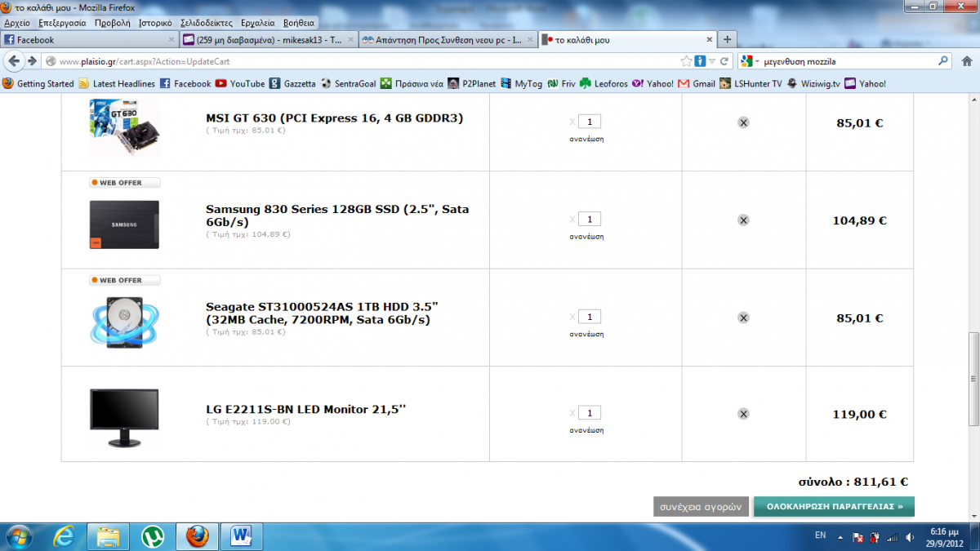Open the Σελιδοδείκτες menu
980x551 pixels.
(207, 23)
